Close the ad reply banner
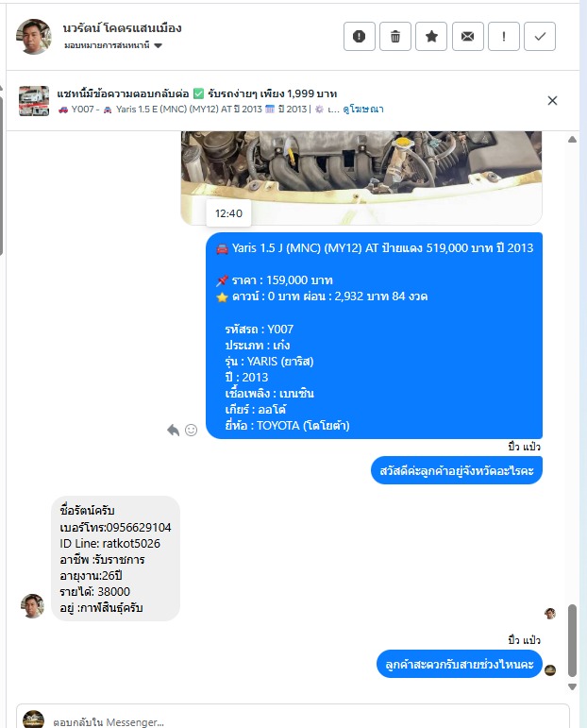The width and height of the screenshot is (587, 728). pos(552,101)
